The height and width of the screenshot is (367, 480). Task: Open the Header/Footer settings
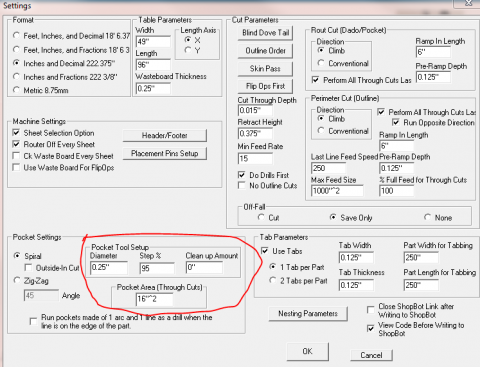coord(165,135)
